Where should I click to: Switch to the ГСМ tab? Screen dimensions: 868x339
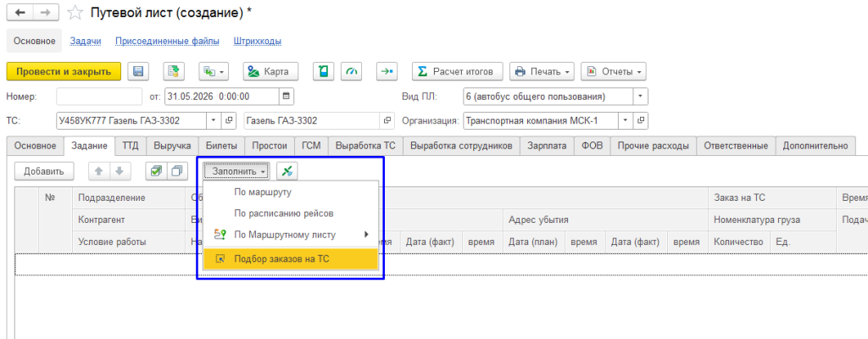click(x=312, y=147)
